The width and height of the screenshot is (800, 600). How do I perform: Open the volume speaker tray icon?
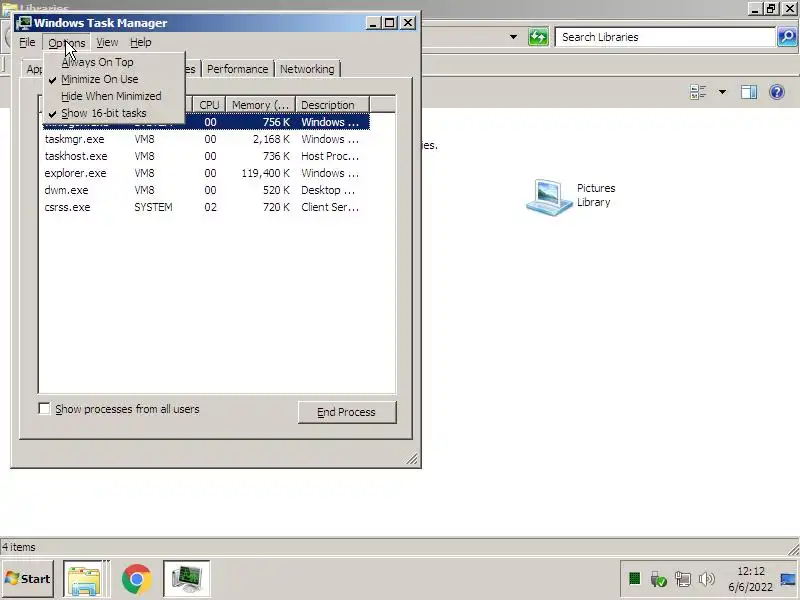707,579
